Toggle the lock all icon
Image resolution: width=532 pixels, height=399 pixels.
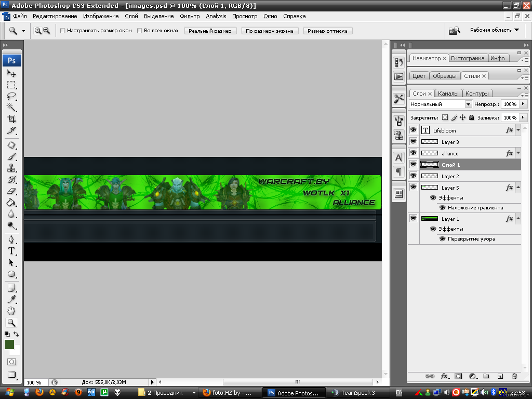471,117
